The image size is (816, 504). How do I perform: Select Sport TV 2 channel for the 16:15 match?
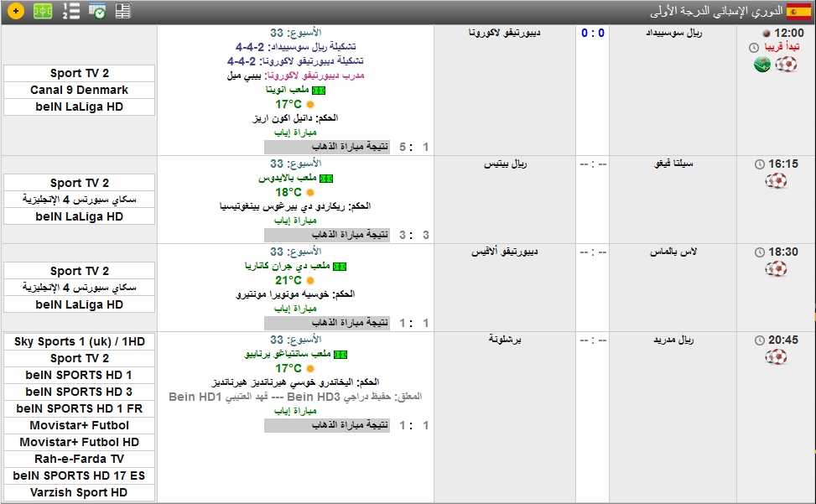click(79, 183)
